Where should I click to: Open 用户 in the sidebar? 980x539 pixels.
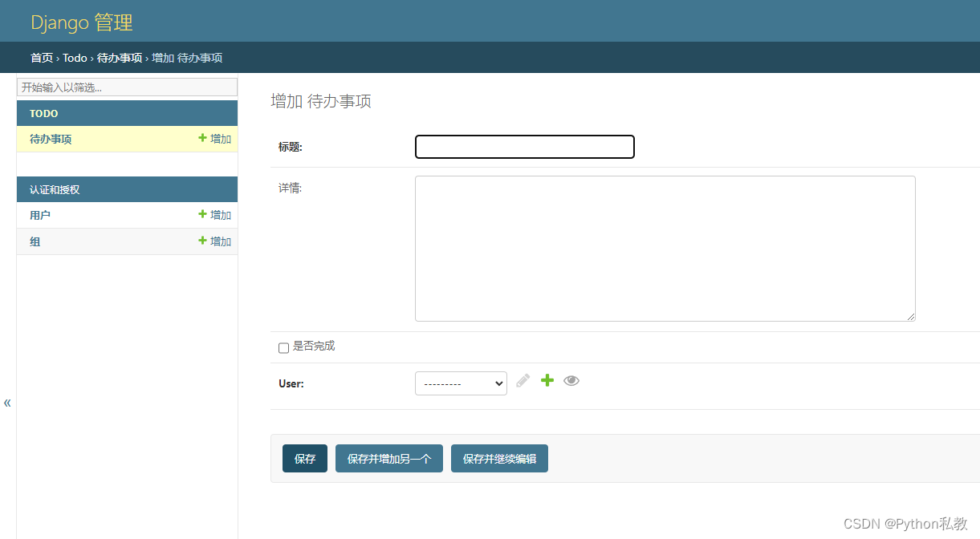(x=40, y=215)
